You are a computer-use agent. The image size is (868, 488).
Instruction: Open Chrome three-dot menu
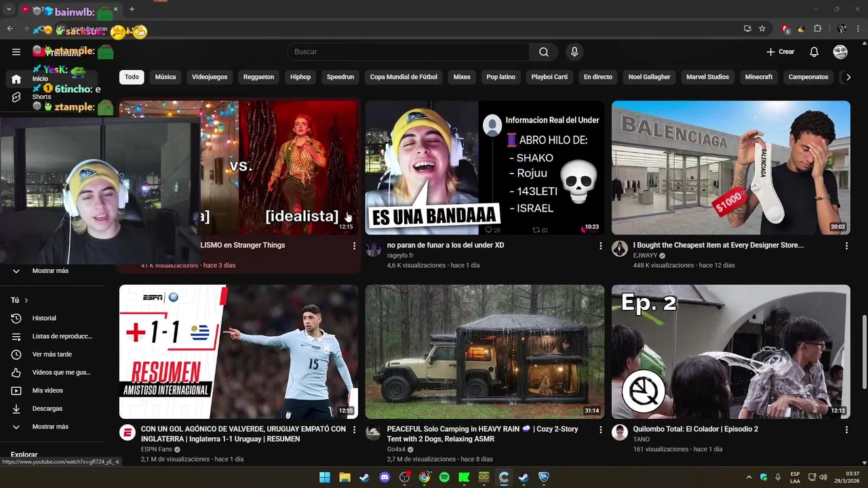coord(859,28)
